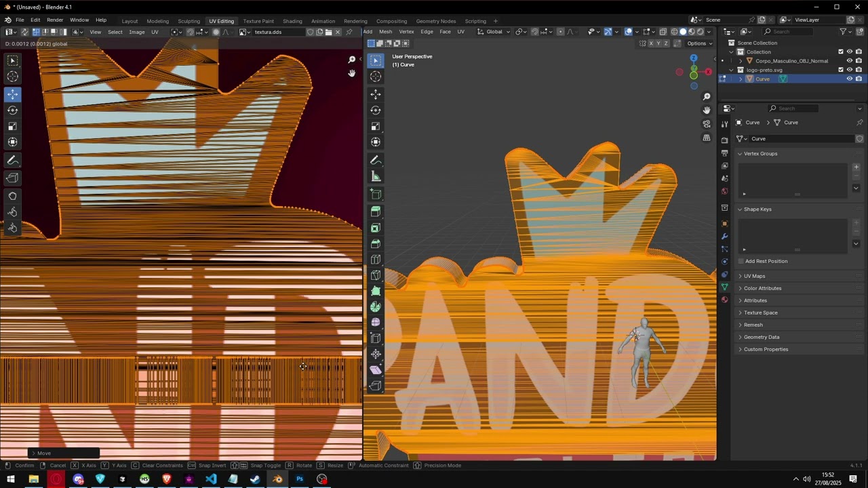Open the UV menu in the UV editor header
The image size is (868, 488).
click(155, 32)
